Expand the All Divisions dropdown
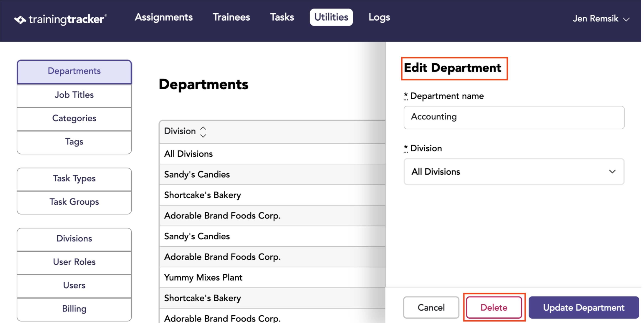The width and height of the screenshot is (644, 323). pyautogui.click(x=514, y=172)
